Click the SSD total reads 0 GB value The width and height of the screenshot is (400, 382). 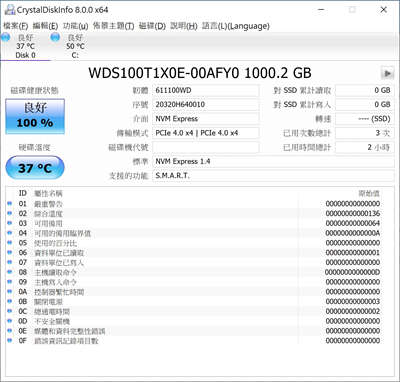(x=365, y=90)
